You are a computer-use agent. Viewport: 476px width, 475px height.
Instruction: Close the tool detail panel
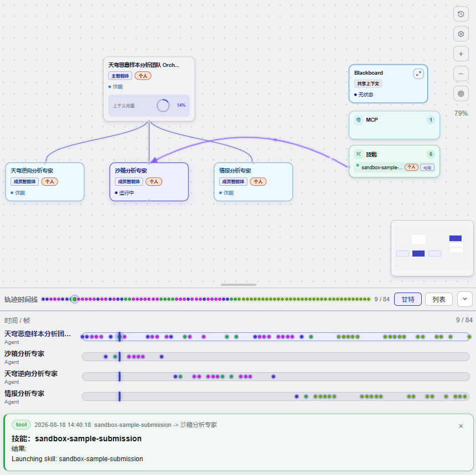461,426
